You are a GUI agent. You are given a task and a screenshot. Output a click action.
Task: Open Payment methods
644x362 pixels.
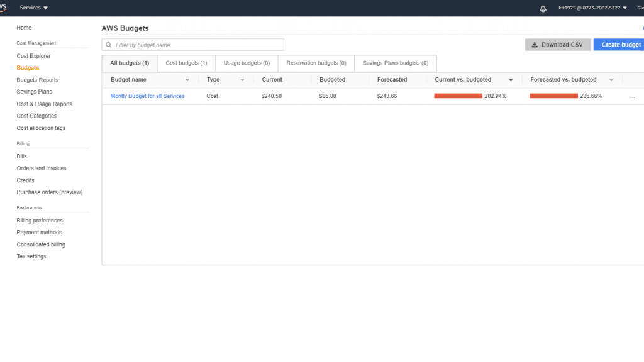coord(39,233)
